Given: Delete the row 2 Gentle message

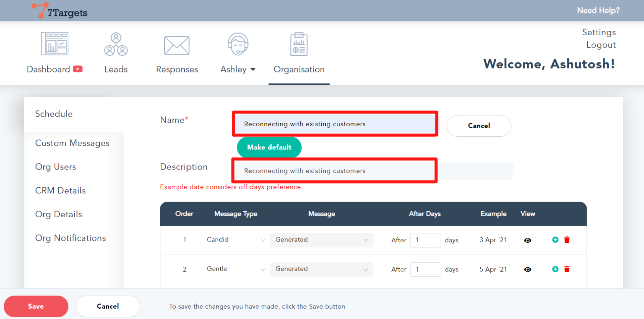Looking at the screenshot, I should click(x=567, y=269).
